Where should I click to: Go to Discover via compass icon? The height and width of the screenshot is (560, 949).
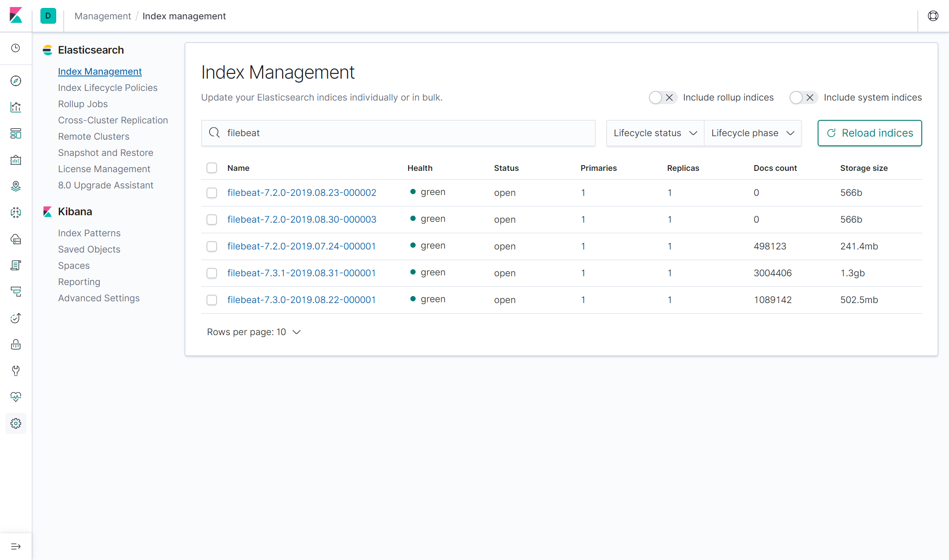(16, 81)
